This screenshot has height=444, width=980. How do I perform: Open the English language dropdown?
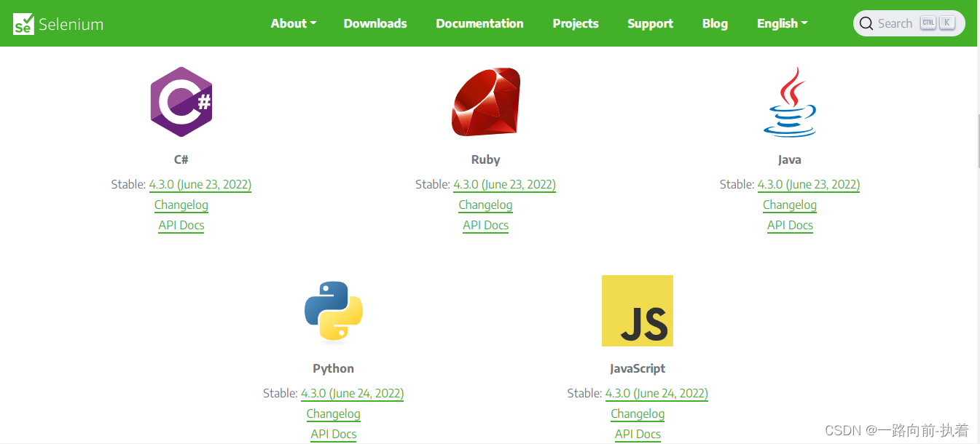point(781,23)
